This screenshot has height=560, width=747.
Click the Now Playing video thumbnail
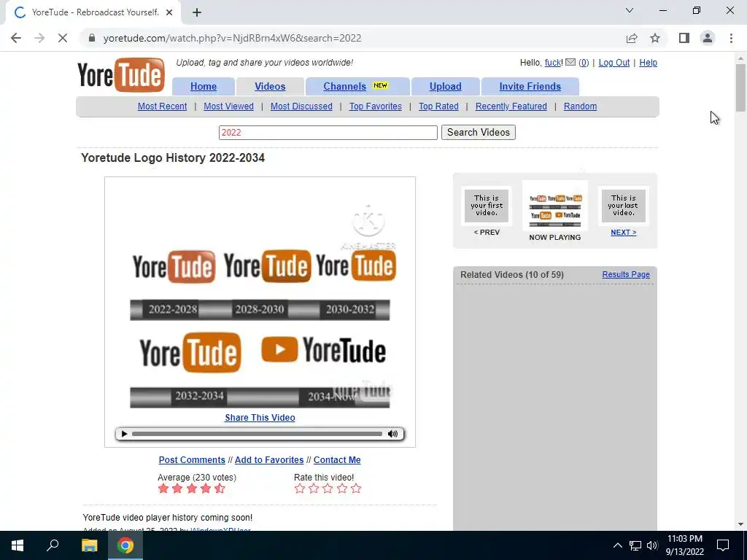click(x=555, y=206)
